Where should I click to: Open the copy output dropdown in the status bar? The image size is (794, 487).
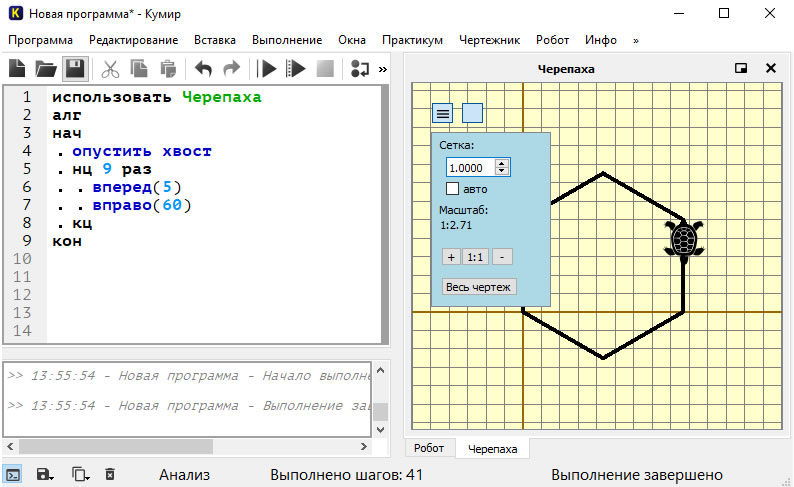80,475
